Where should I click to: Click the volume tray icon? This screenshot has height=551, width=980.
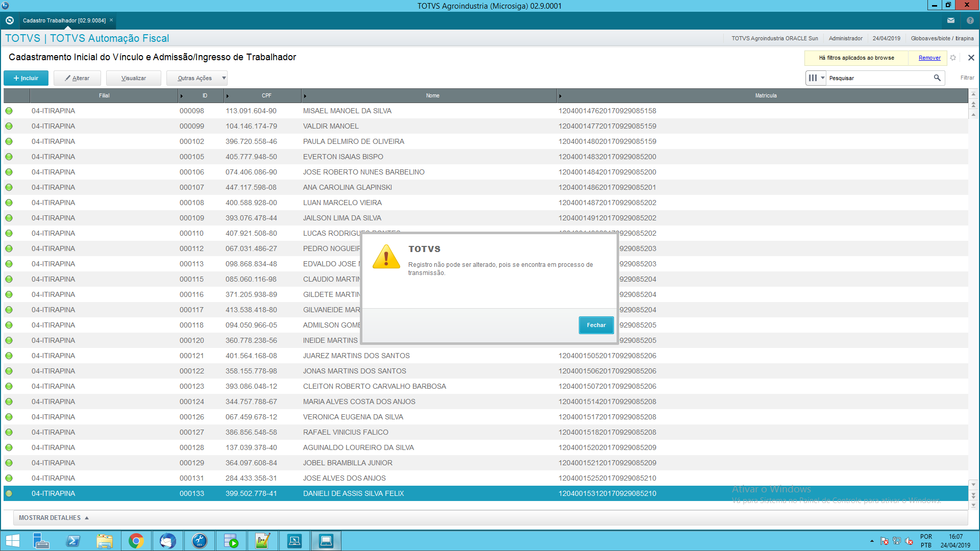pyautogui.click(x=909, y=541)
